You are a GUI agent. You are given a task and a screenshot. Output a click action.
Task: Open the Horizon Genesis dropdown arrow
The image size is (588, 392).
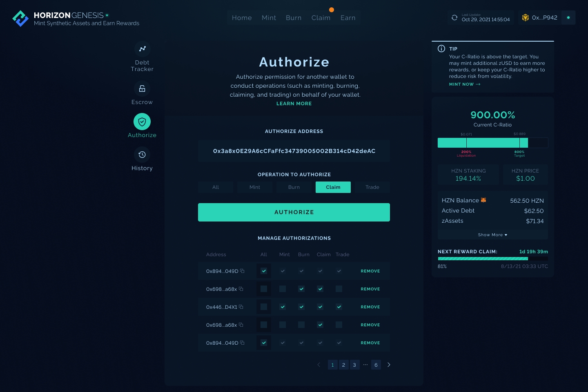pos(107,16)
